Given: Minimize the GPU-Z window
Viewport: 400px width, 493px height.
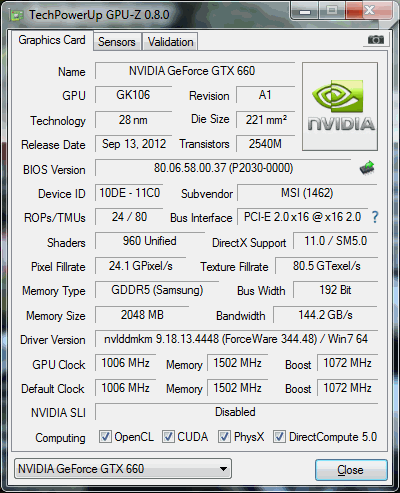Looking at the screenshot, I should click(x=305, y=12).
